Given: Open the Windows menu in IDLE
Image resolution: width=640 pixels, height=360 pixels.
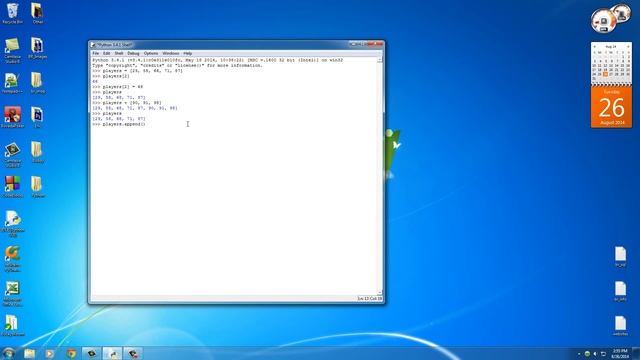Looking at the screenshot, I should pos(171,53).
